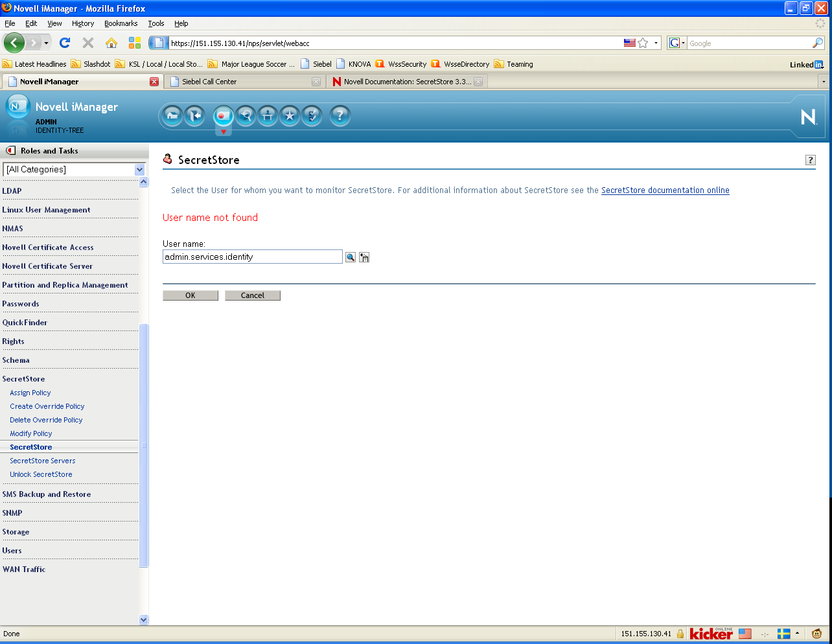Open the History menu
Screen dimensions: 832x644
point(83,23)
